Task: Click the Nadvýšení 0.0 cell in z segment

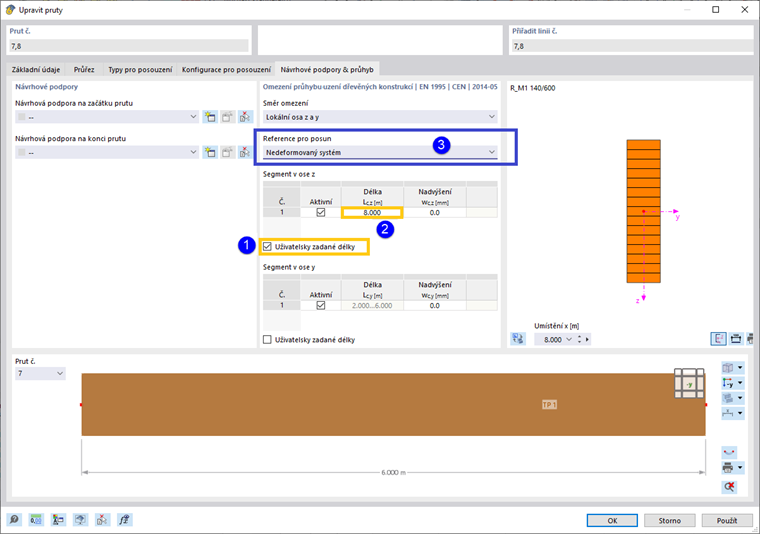Action: point(434,212)
